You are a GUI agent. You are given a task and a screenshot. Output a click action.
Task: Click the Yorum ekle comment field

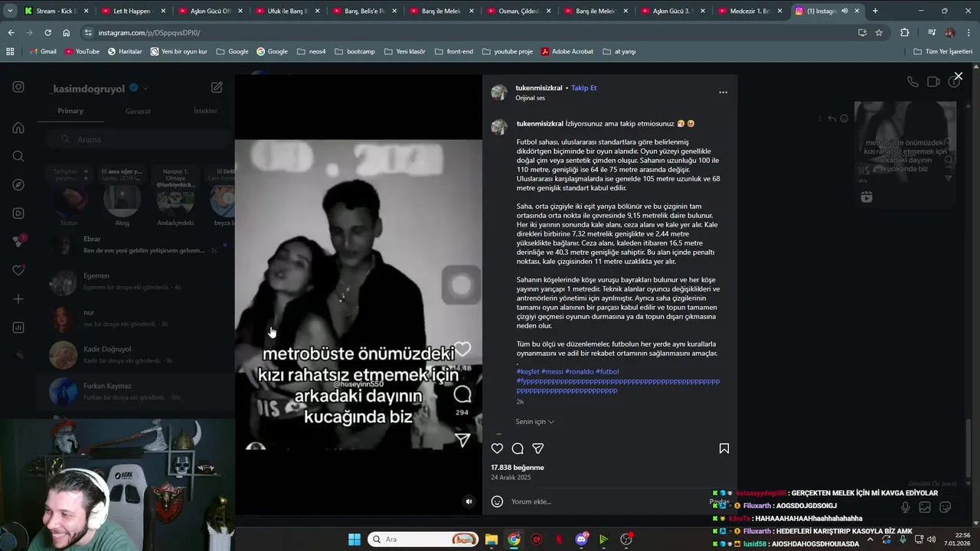605,501
